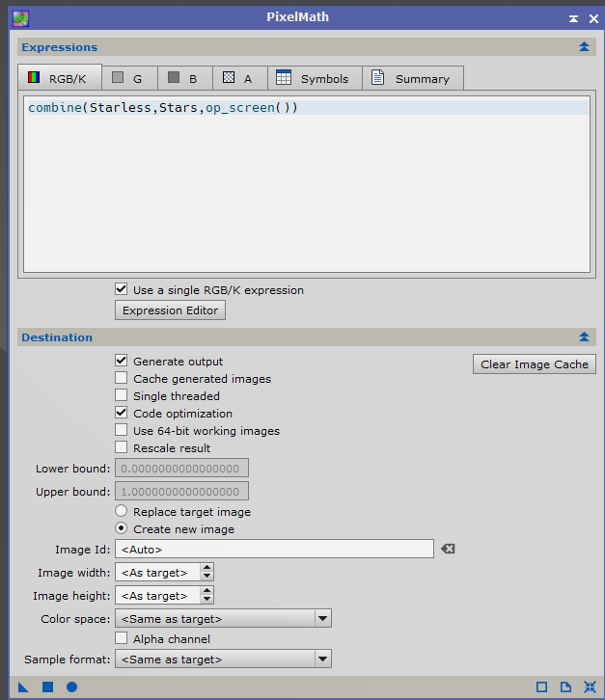Open the Color space dropdown
The width and height of the screenshot is (605, 700).
(224, 619)
